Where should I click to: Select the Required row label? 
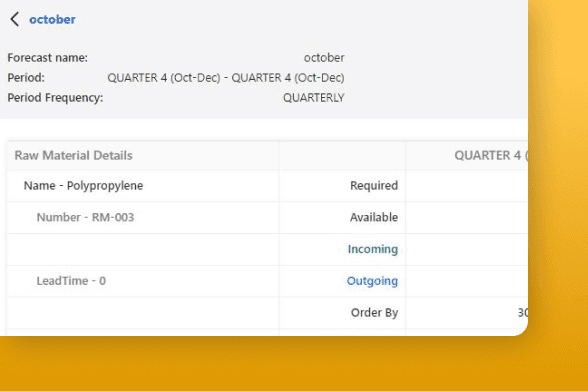tap(374, 186)
